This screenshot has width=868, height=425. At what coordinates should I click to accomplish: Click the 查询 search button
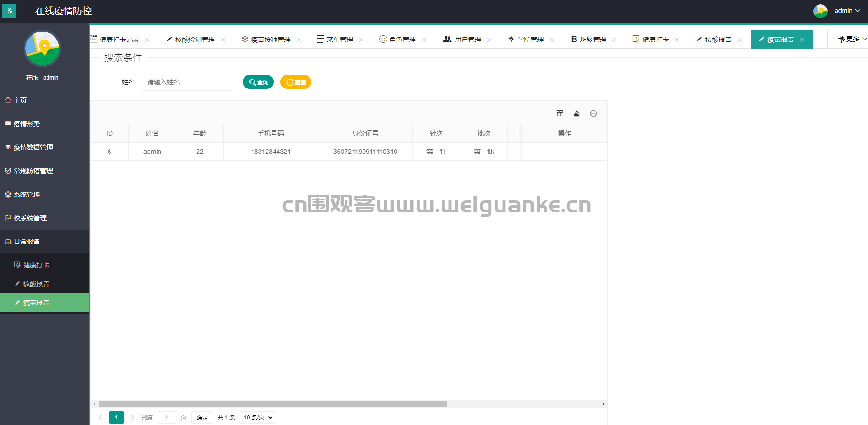258,82
